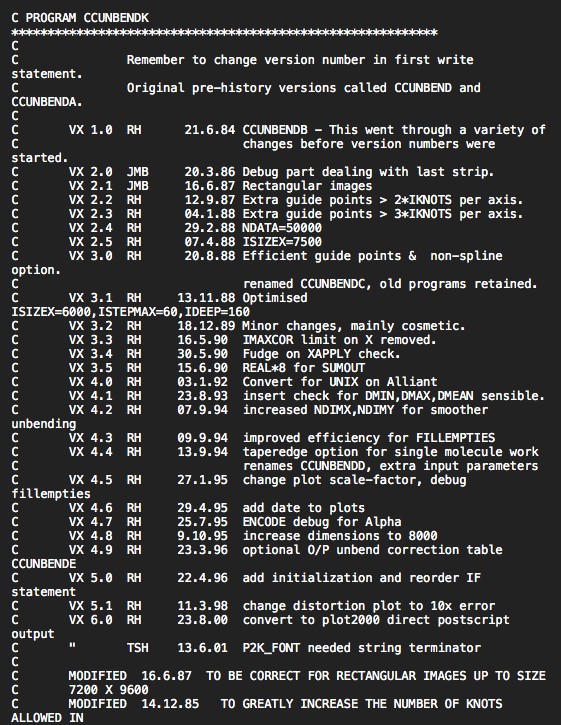The height and width of the screenshot is (725, 562).
Task: Click the standalone CCUNBENDE line
Action: 43,564
